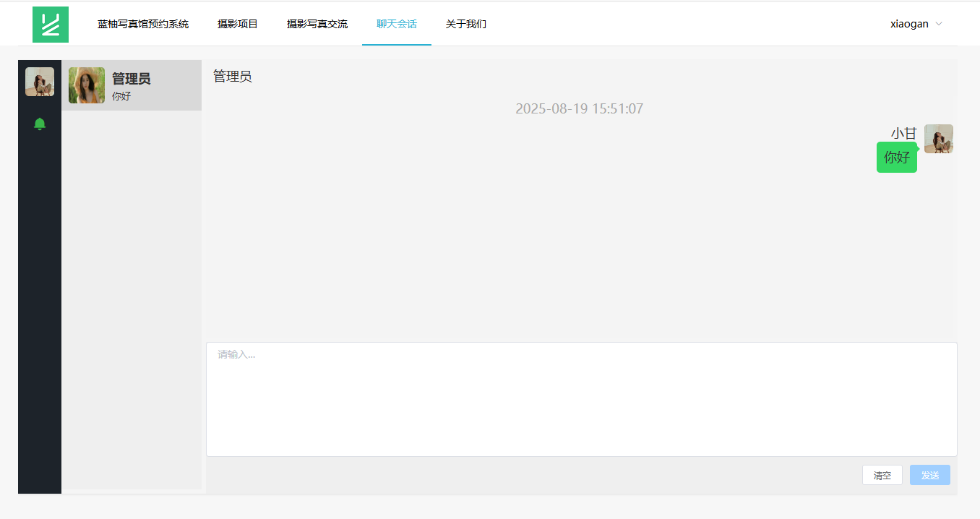Image resolution: width=980 pixels, height=519 pixels.
Task: Click the sender avatar beside the message
Action: tap(939, 139)
